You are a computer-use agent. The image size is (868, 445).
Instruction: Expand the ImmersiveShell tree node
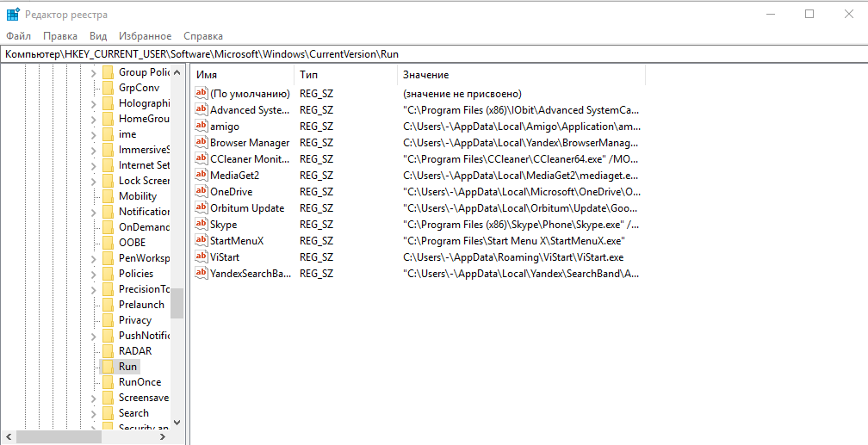93,150
